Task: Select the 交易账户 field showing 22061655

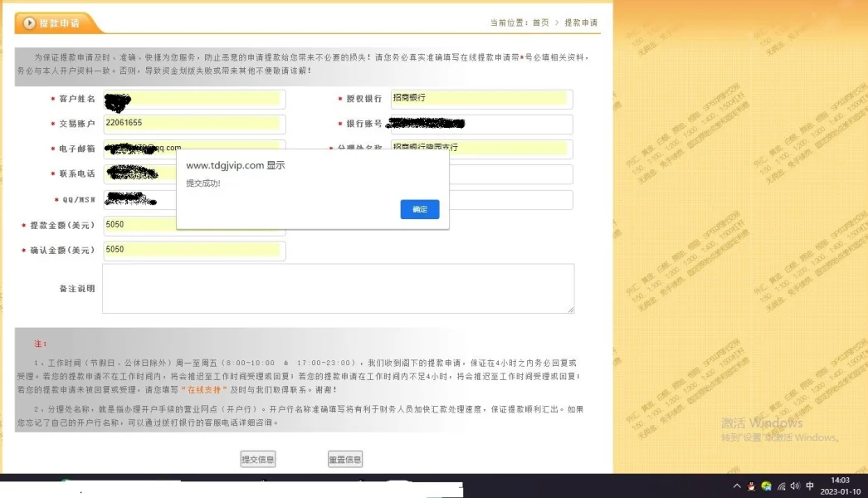Action: click(193, 124)
